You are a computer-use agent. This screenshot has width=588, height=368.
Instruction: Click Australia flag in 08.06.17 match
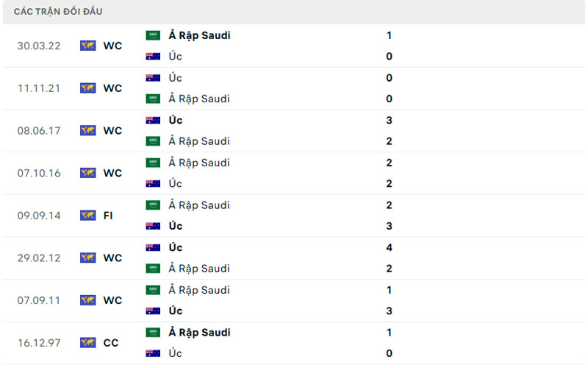pyautogui.click(x=153, y=120)
